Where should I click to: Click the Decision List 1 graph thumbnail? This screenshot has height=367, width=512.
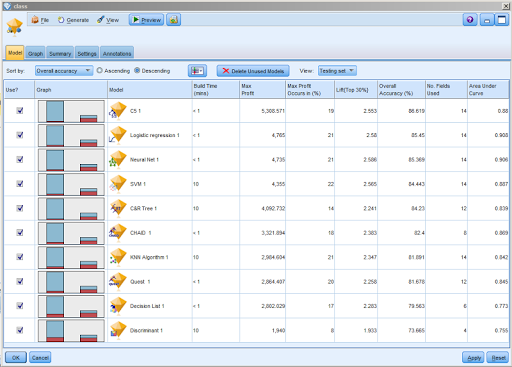point(71,306)
